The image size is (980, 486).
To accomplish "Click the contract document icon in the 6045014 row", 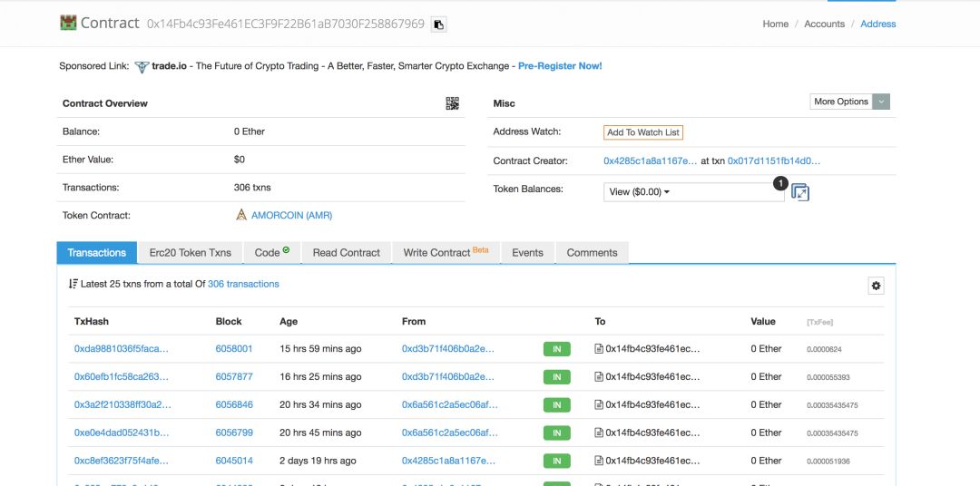I will 599,461.
